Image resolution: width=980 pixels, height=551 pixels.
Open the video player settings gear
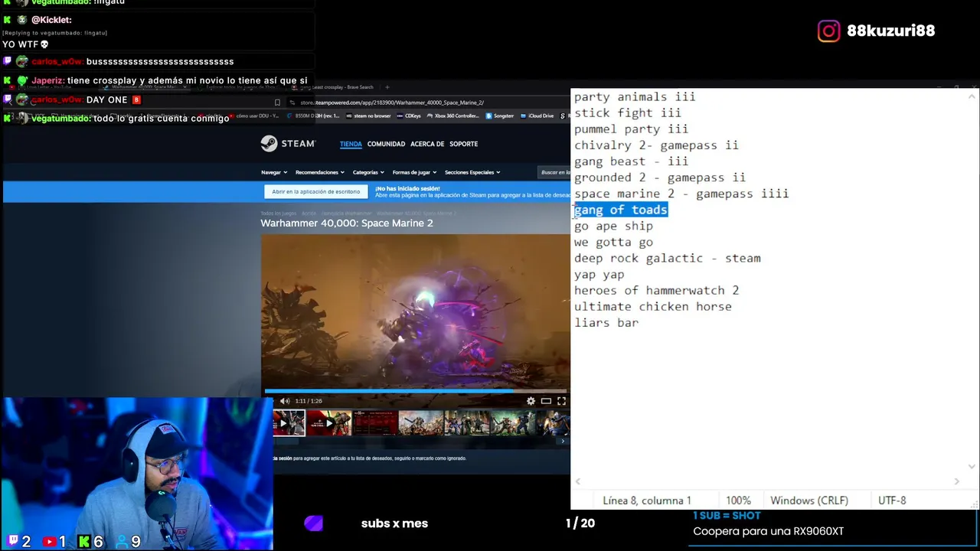tap(531, 401)
